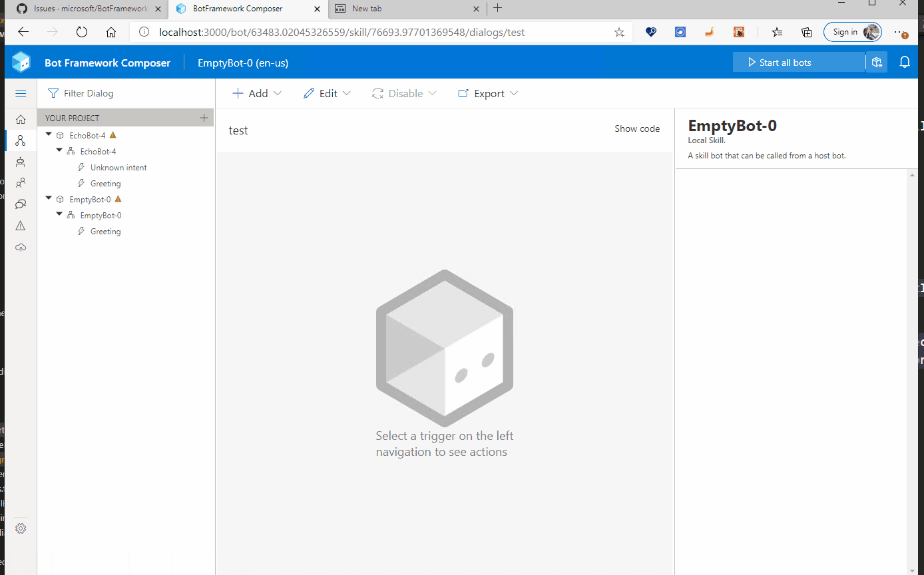Viewport: 924px width, 575px height.
Task: Open the Add dropdown menu
Action: click(x=256, y=93)
